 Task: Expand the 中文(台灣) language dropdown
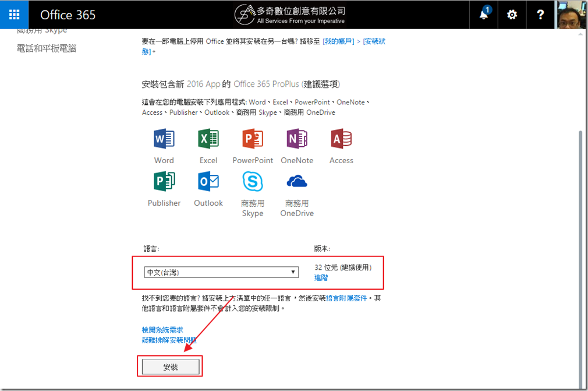pos(221,272)
